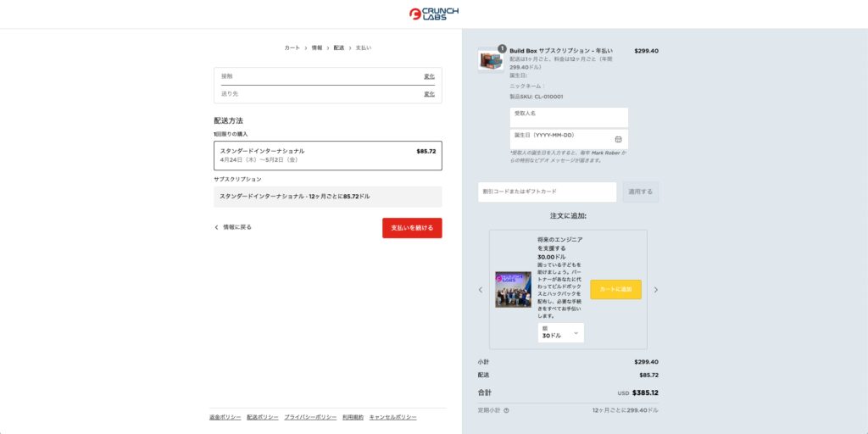This screenshot has height=434, width=868.
Task: Select 支払い breadcrumb step
Action: coord(364,48)
